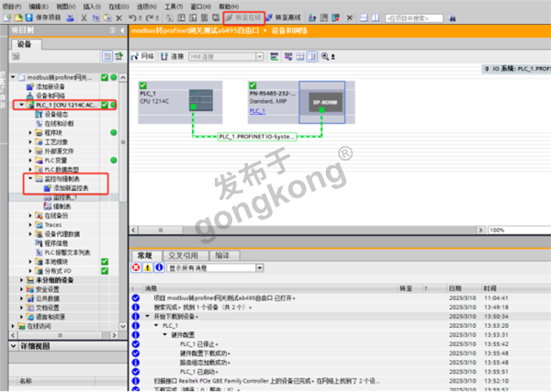Expand the 程序块 folder
This screenshot has height=392, width=551.
coord(30,133)
